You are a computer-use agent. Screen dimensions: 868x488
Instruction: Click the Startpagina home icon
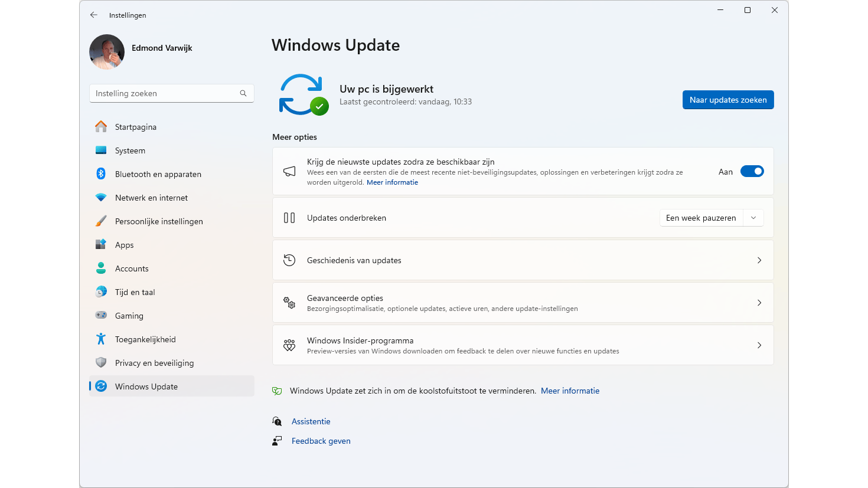[x=101, y=127]
